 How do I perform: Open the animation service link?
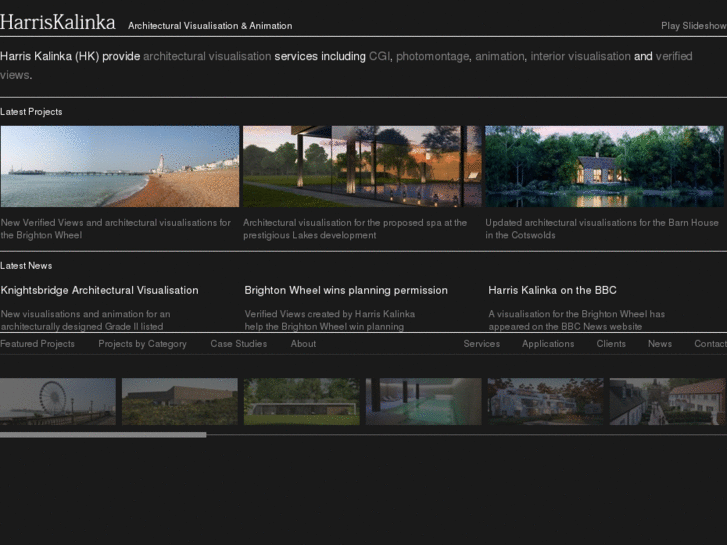coord(500,57)
